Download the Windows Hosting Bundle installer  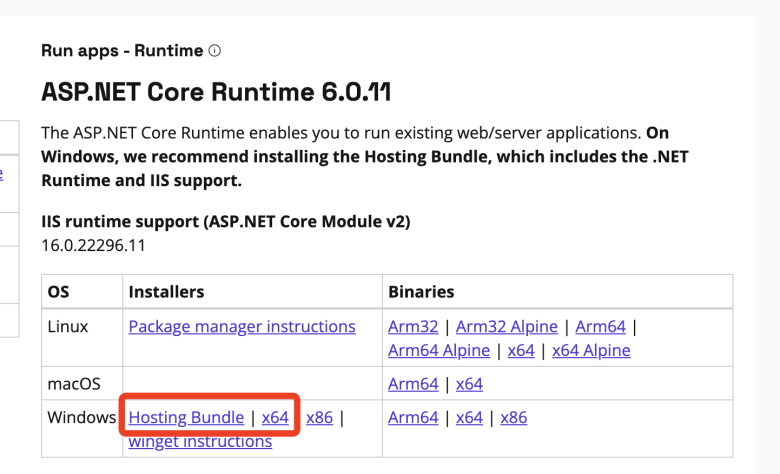click(187, 418)
